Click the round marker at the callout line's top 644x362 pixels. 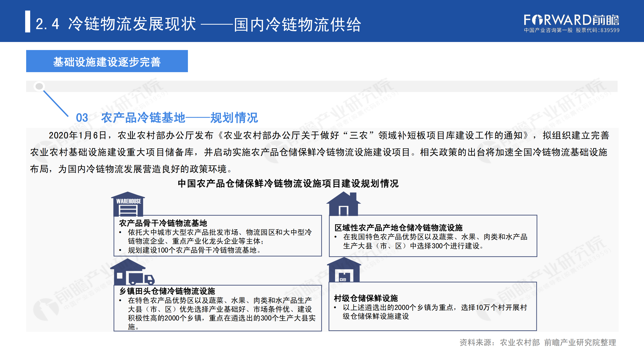click(39, 86)
